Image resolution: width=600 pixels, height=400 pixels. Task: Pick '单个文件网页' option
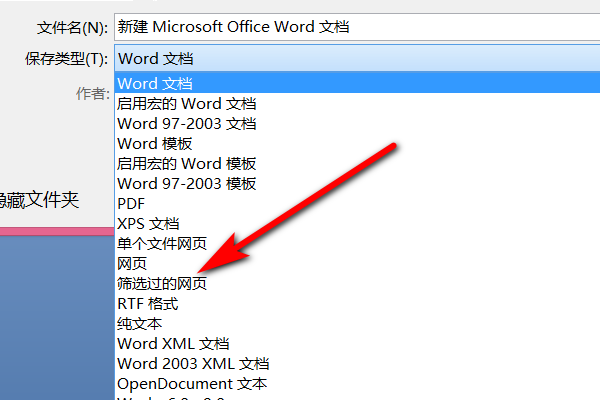tap(357, 243)
